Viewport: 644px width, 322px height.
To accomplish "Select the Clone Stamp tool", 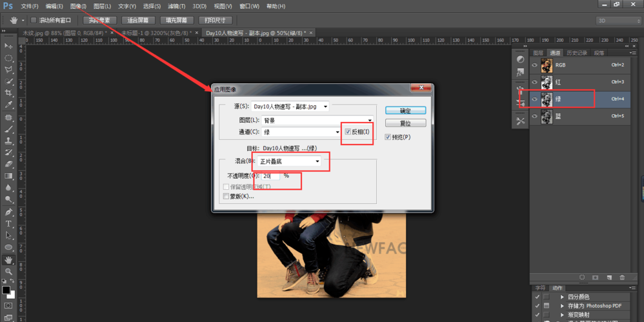I will point(8,141).
